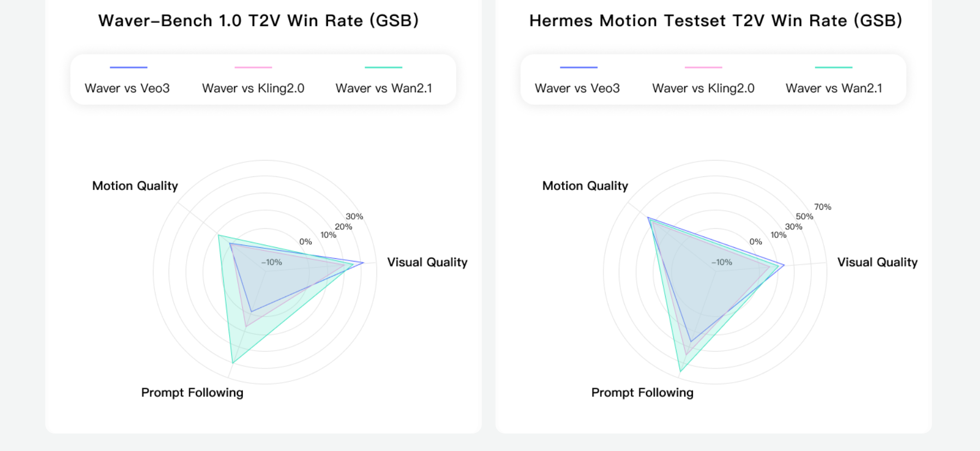Click pink line swatch in Waver-Bench legend
980x451 pixels.
coord(253,67)
